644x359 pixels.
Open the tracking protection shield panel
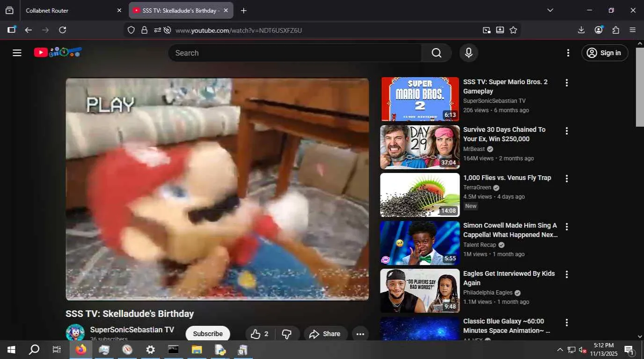(x=131, y=30)
